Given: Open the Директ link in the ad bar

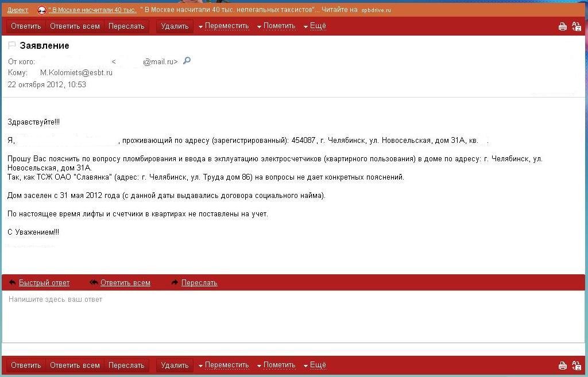Looking at the screenshot, I should tap(18, 10).
